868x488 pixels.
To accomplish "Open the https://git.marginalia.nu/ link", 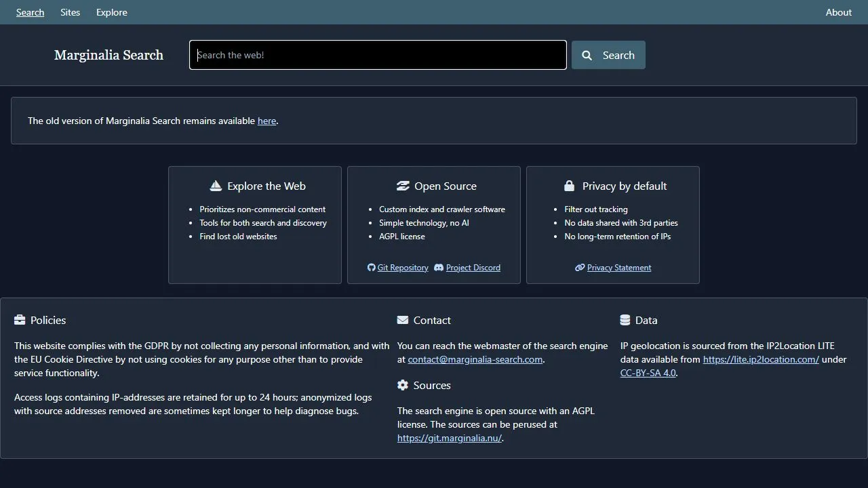I will [x=450, y=438].
